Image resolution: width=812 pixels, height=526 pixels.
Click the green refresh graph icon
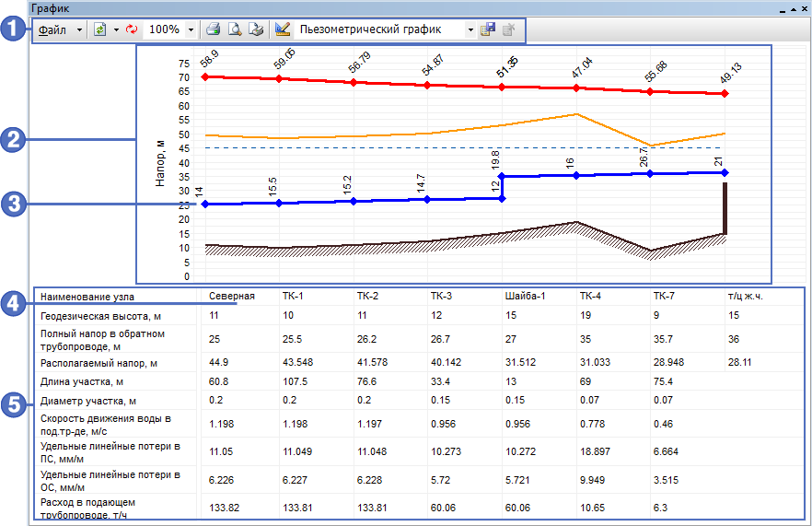point(100,29)
